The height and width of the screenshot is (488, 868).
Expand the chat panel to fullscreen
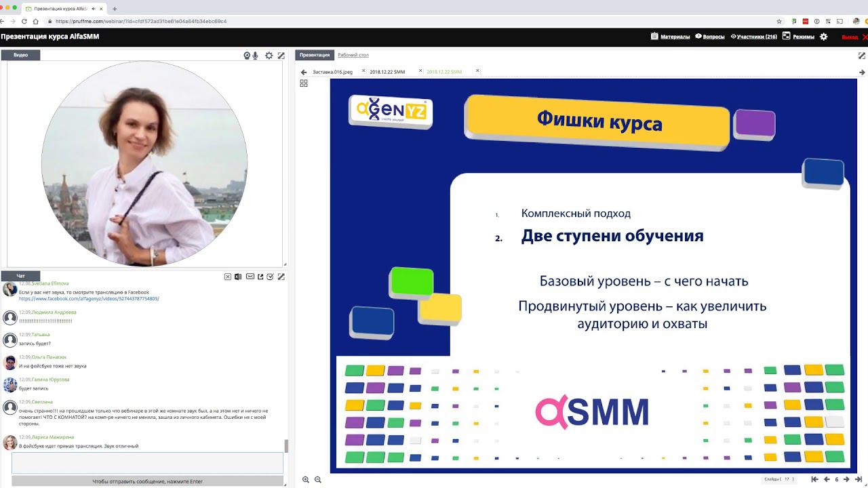(x=281, y=277)
